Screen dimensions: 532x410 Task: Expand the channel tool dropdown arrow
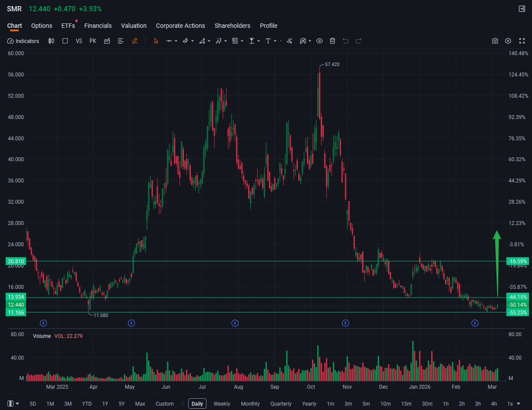tap(193, 41)
